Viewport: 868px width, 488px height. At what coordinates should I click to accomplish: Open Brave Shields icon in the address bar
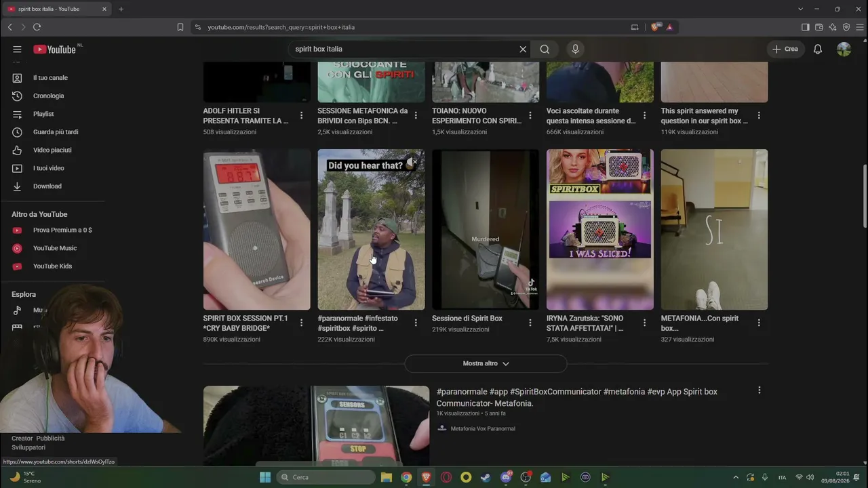point(655,27)
